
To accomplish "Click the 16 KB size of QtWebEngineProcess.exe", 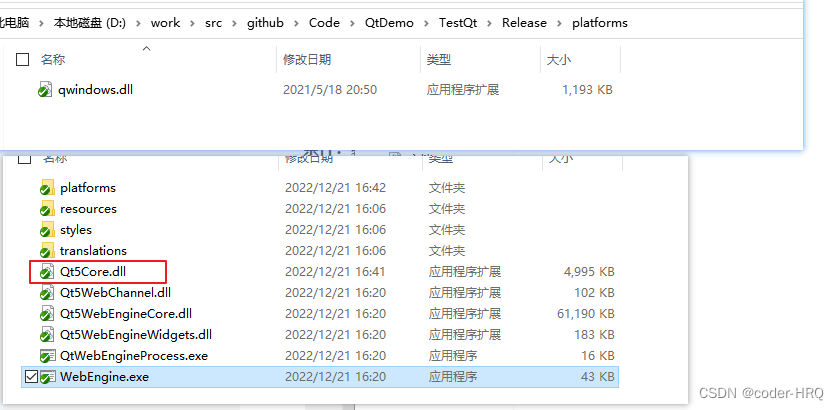I will coord(599,356).
